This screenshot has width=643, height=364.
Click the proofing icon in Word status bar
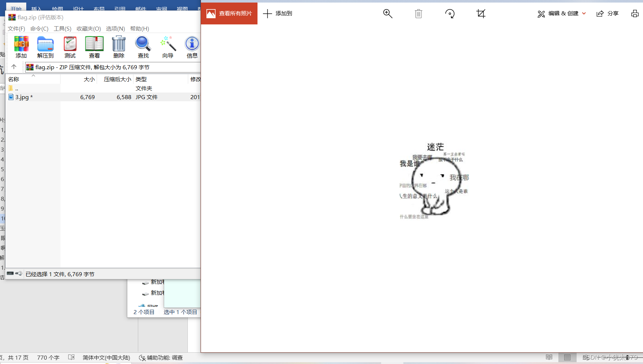(71, 357)
